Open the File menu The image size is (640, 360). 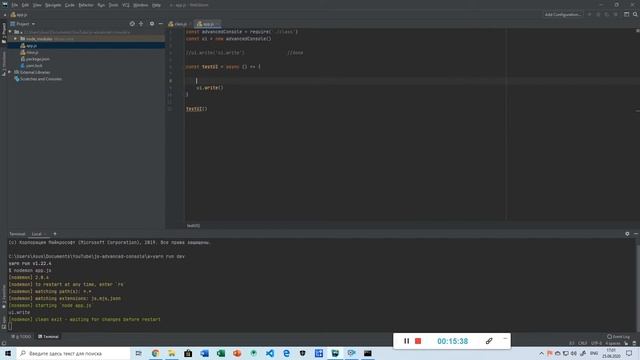pos(15,5)
